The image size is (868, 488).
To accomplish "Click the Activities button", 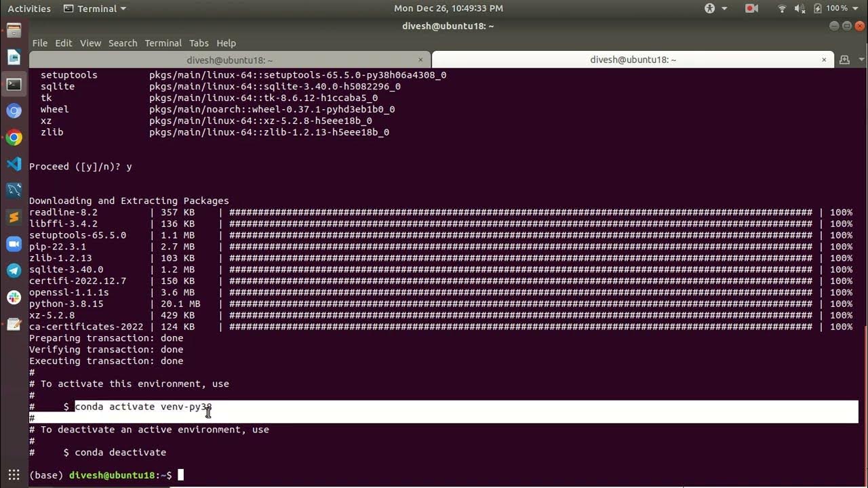I will tap(29, 8).
